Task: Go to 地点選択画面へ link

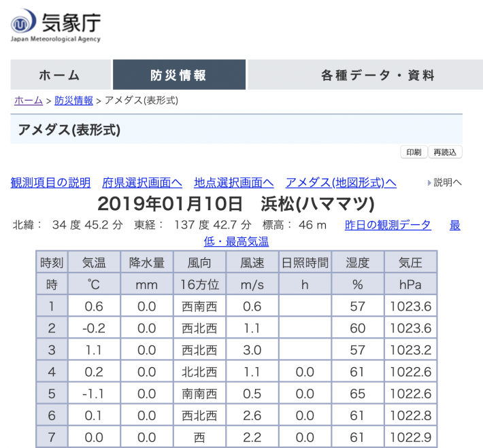Action: point(233,183)
